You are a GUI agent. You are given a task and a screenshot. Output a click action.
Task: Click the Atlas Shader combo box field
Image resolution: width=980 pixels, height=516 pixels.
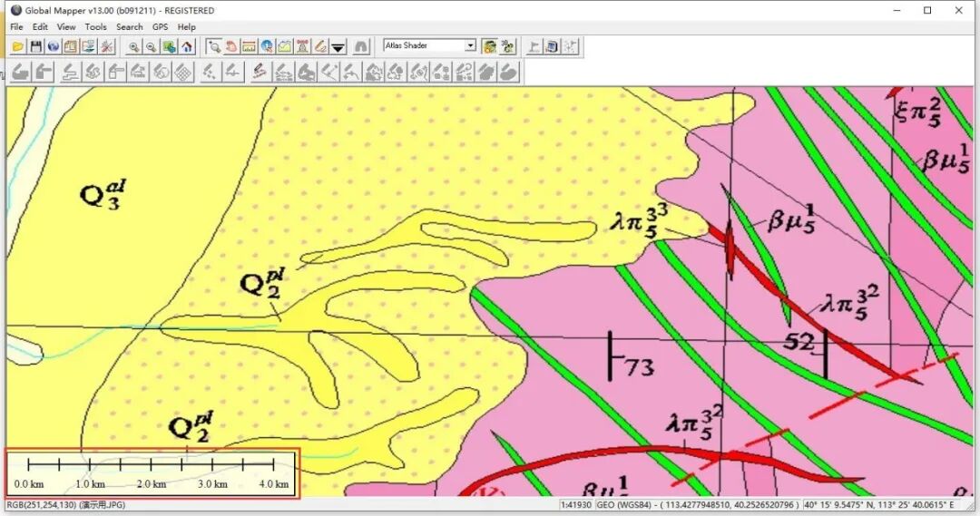point(429,45)
